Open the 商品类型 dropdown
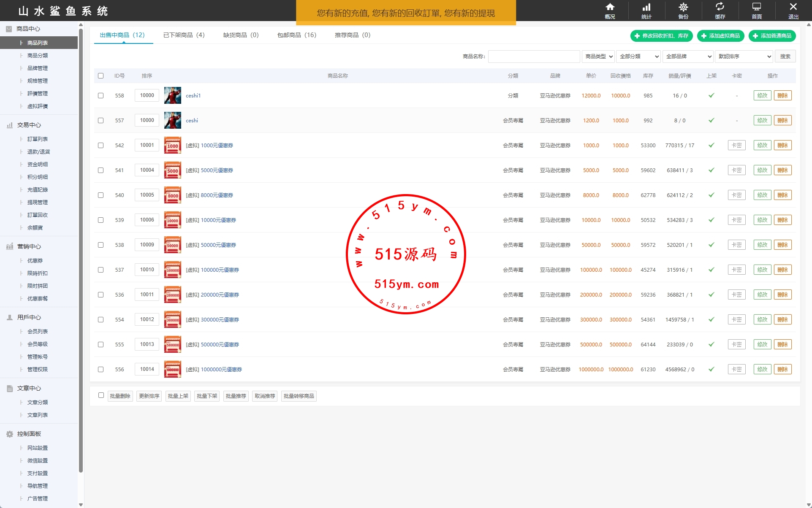Image resolution: width=812 pixels, height=508 pixels. (598, 56)
